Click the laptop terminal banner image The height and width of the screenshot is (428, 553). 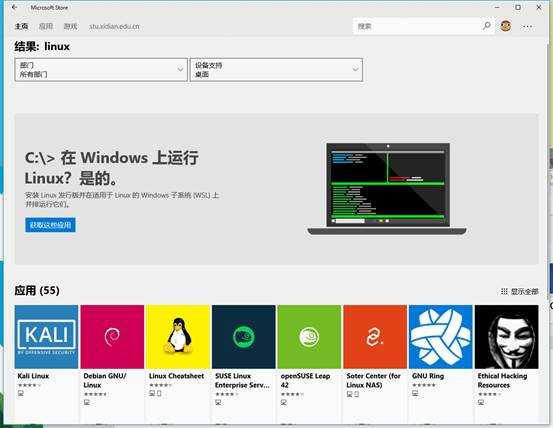(387, 189)
